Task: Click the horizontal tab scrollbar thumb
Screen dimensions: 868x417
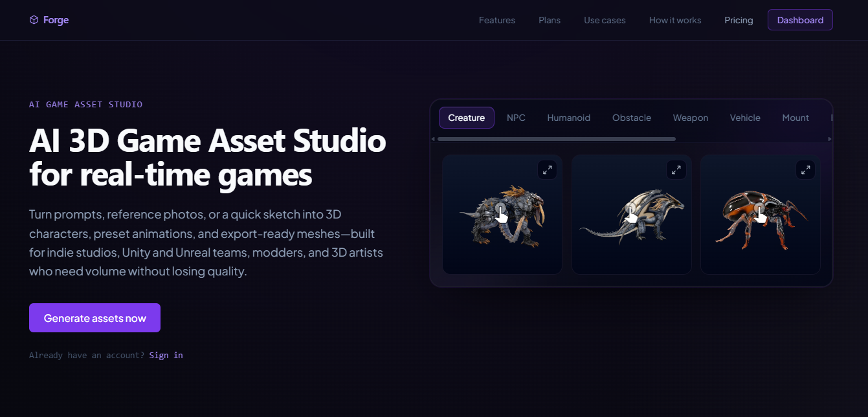Action: pos(557,139)
